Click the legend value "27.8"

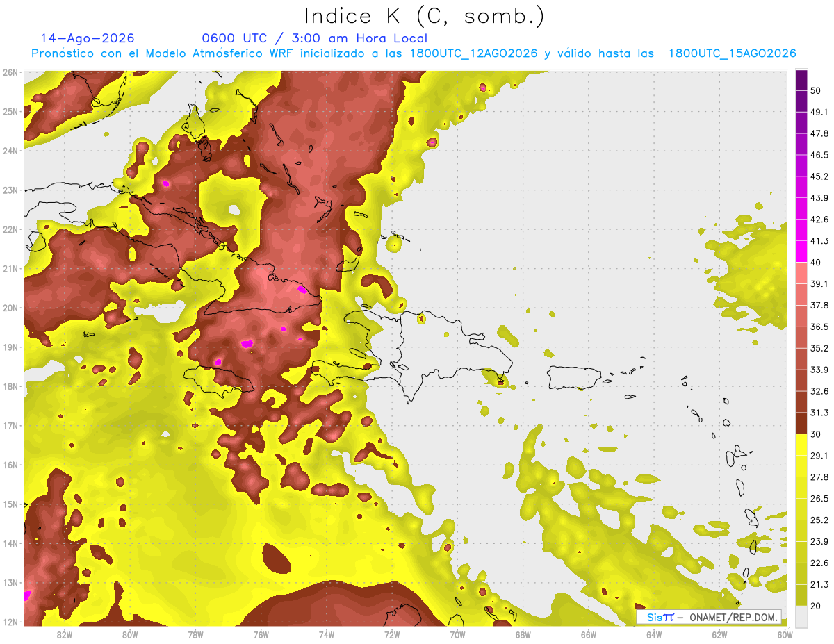point(819,477)
